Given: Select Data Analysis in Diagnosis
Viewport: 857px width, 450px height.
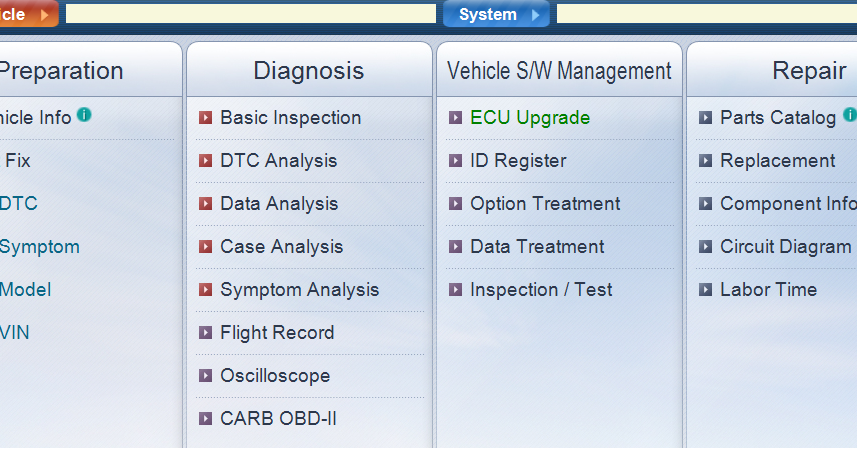Looking at the screenshot, I should point(279,204).
